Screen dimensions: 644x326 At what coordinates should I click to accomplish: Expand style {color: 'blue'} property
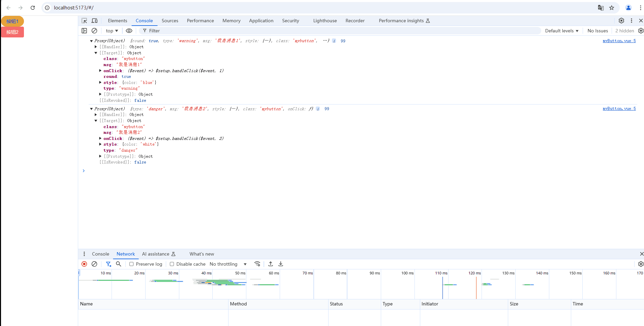100,83
